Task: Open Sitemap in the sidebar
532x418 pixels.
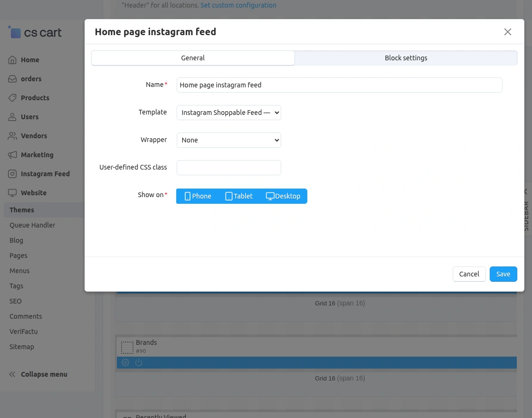Action: 22,347
